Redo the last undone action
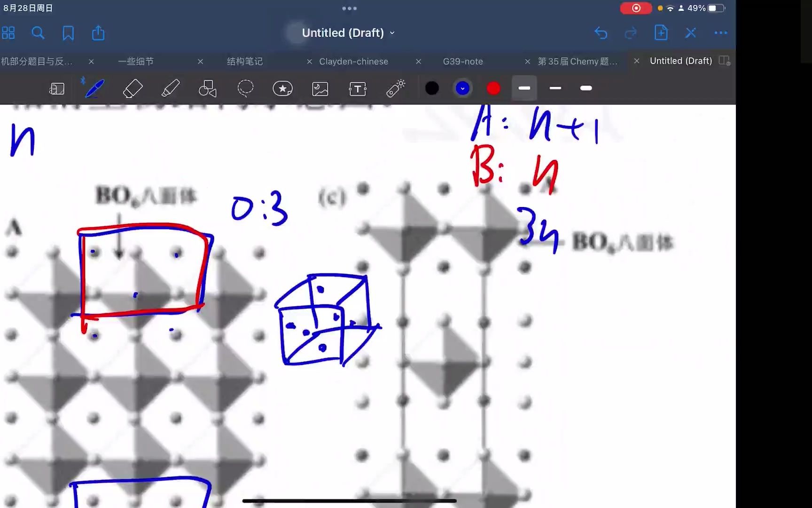Screen dimensions: 812x508 pos(631,33)
